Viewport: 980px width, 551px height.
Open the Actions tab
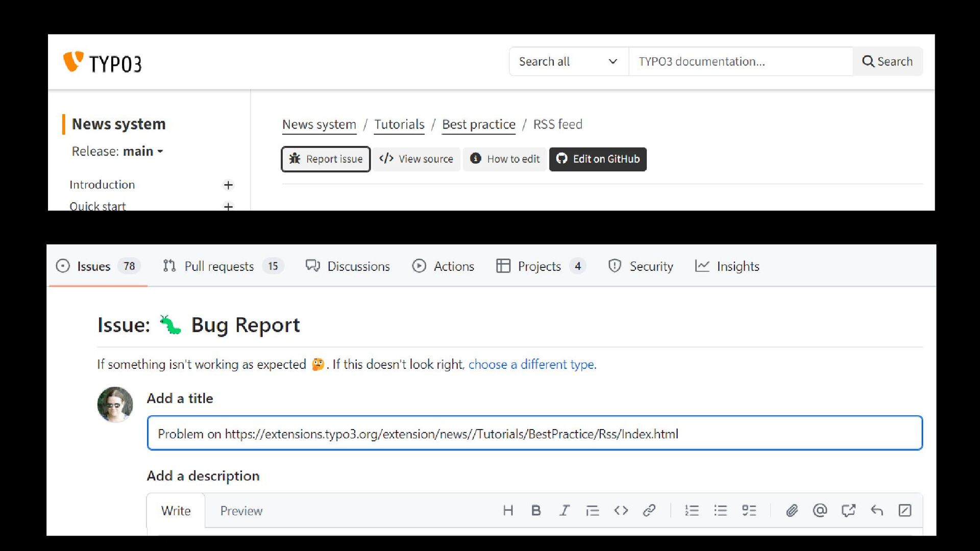point(443,266)
